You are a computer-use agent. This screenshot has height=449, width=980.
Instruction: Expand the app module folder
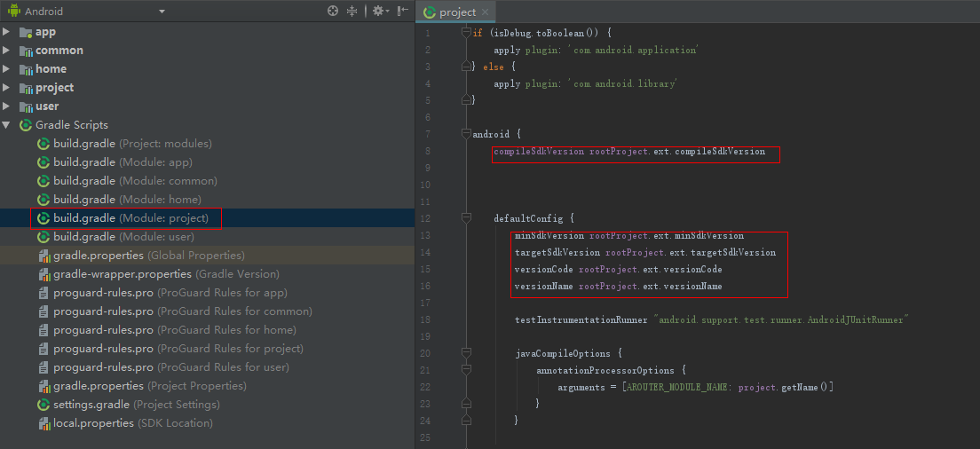(x=7, y=32)
